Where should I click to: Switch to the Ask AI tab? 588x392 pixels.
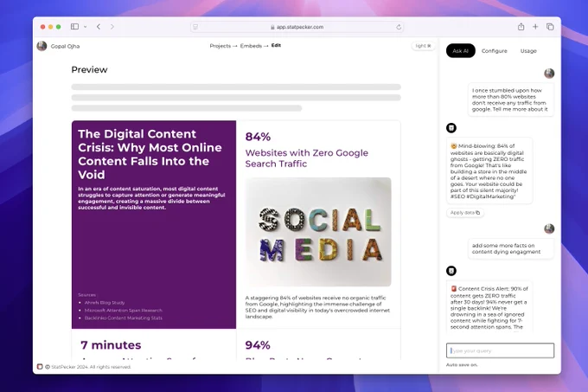[461, 51]
